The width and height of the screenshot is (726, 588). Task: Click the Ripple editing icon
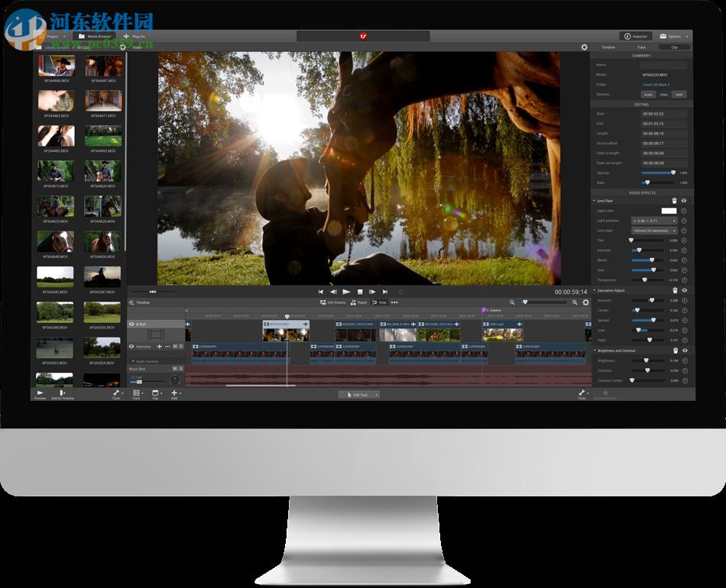[x=358, y=302]
